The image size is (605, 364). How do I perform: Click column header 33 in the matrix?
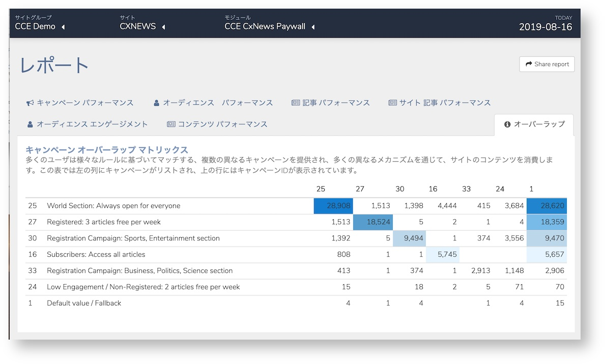[x=466, y=189]
